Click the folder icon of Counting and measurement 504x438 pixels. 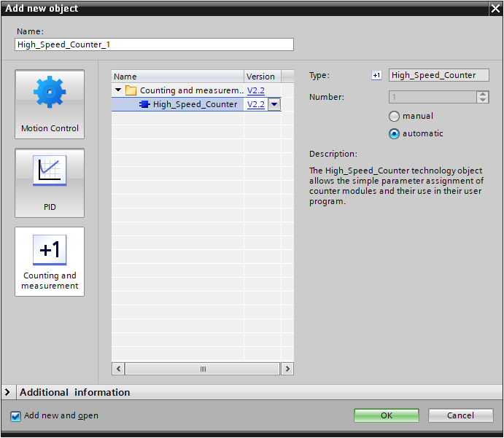pyautogui.click(x=131, y=90)
